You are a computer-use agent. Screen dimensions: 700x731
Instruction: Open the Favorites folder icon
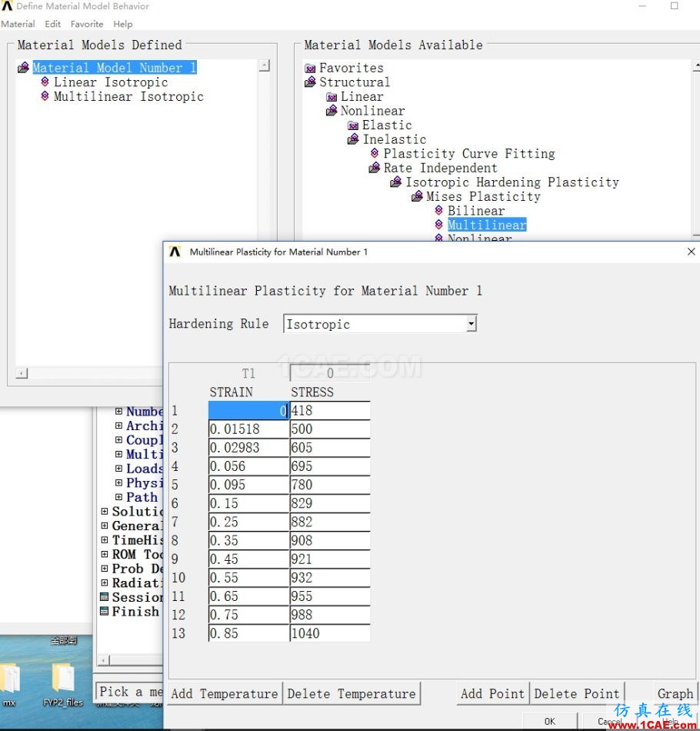(x=310, y=68)
